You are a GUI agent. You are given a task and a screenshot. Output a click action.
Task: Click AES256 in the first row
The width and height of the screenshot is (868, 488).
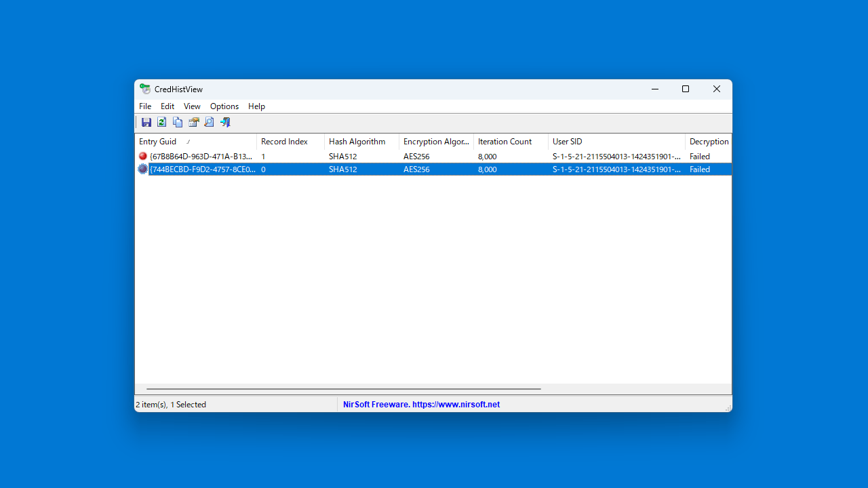416,157
